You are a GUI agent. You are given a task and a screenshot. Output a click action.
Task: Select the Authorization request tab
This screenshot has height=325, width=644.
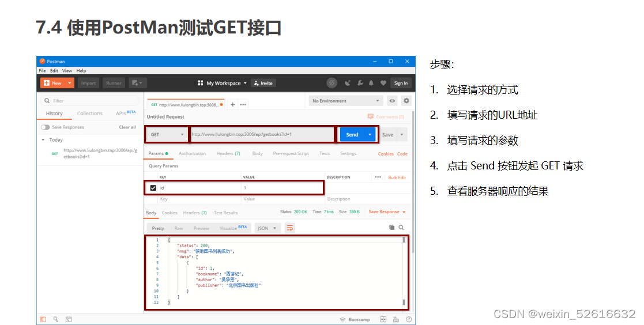(x=192, y=153)
